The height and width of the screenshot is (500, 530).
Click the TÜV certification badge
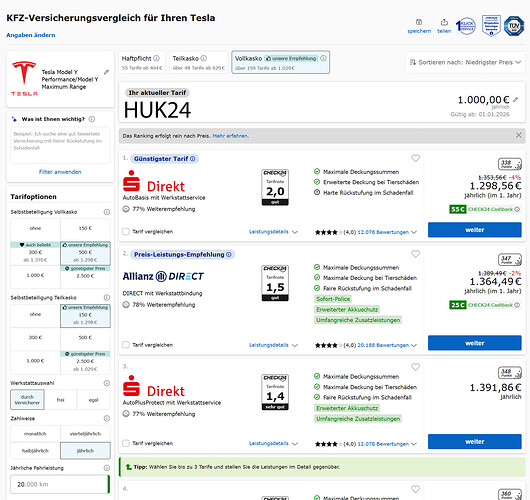click(x=514, y=26)
